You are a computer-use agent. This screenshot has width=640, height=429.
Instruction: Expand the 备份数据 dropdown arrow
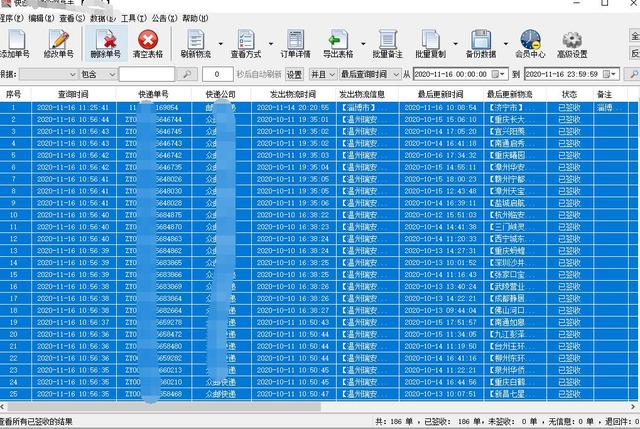[506, 44]
